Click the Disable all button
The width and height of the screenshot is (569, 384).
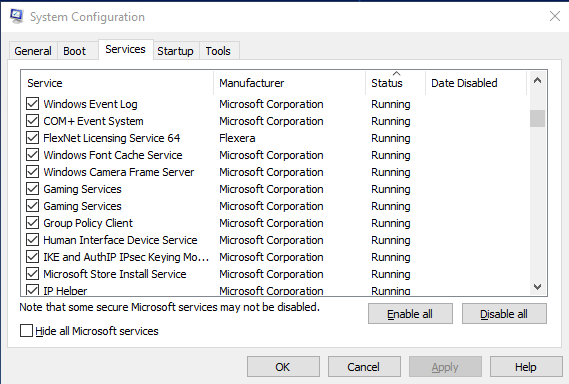pos(504,314)
